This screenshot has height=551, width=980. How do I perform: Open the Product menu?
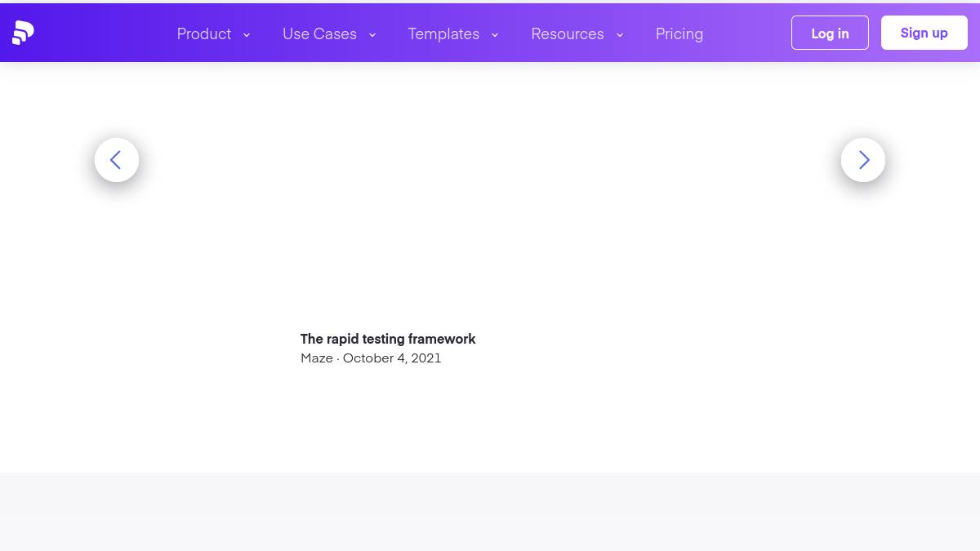[x=204, y=33]
